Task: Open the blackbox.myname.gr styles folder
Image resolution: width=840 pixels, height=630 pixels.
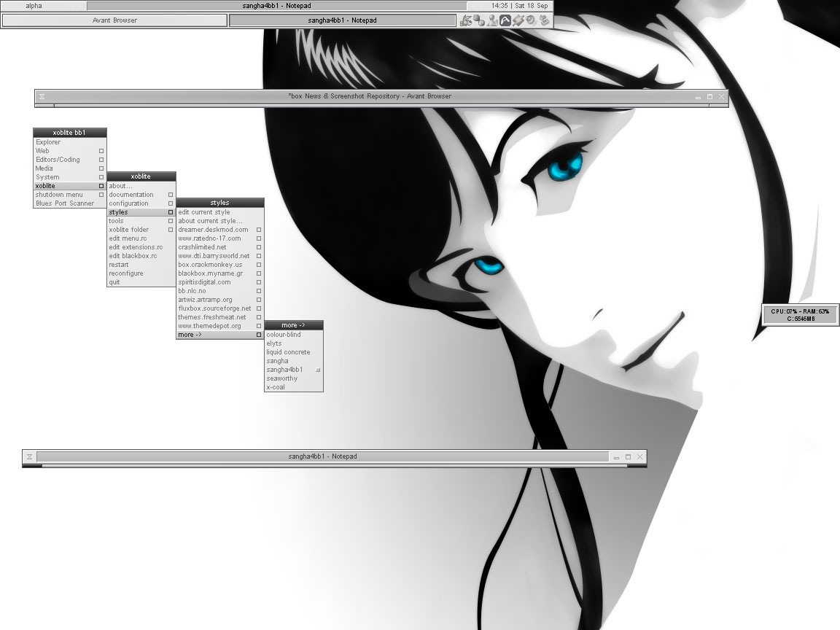Action: click(220, 273)
